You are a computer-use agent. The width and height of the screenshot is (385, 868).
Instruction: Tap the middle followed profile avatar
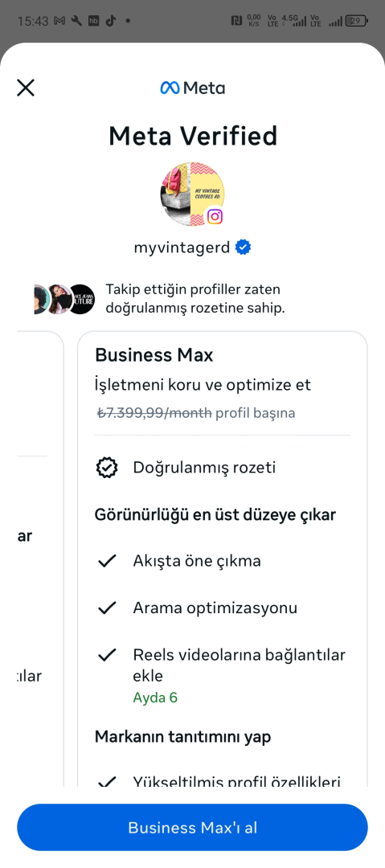(x=59, y=299)
